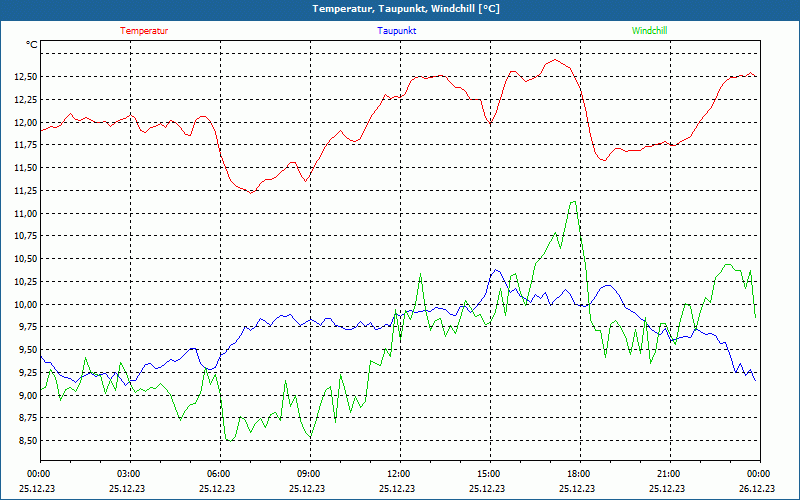Screen dimensions: 800x500
Task: Click the 10,00 y-axis value
Action: 26,305
